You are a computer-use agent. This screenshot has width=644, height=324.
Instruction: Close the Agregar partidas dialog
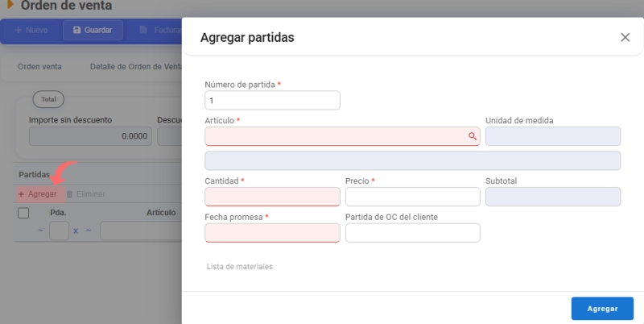coord(625,37)
